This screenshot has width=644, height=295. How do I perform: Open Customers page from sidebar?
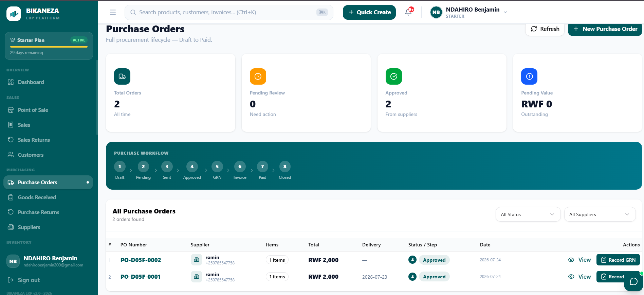48,155
